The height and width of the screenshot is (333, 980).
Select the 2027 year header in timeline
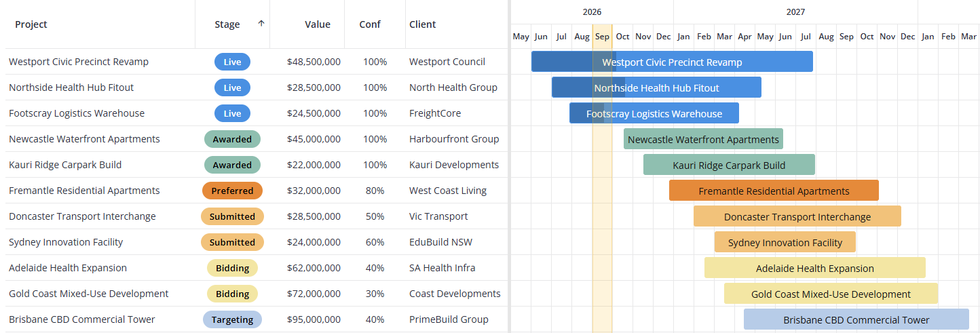[x=795, y=12]
